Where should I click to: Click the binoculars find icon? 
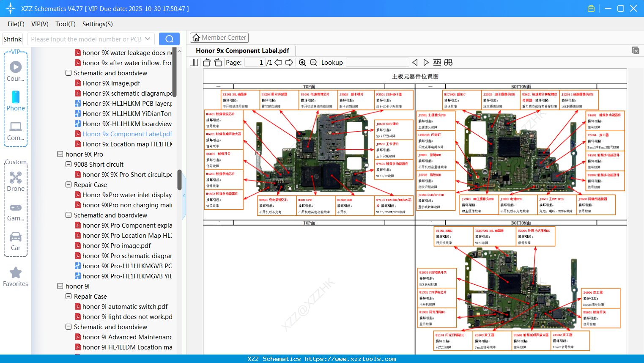tap(448, 63)
